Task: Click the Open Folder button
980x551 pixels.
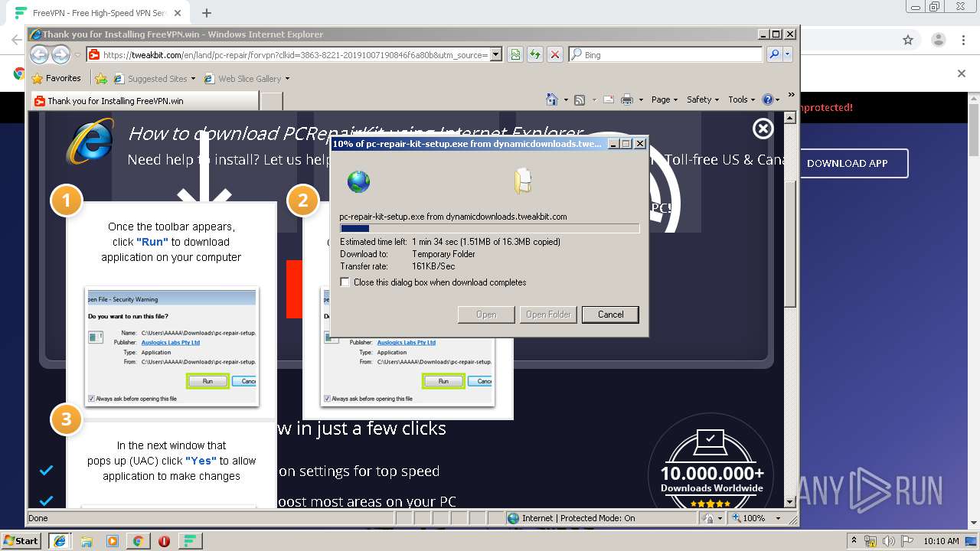Action: (548, 315)
